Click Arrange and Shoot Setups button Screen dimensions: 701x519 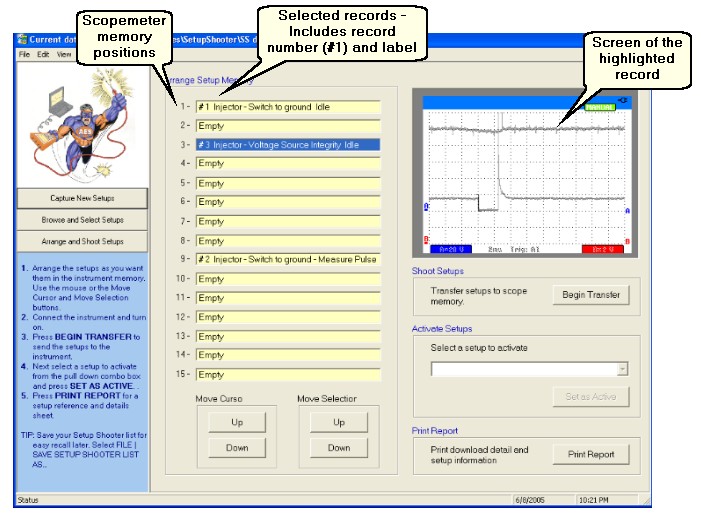pos(82,241)
